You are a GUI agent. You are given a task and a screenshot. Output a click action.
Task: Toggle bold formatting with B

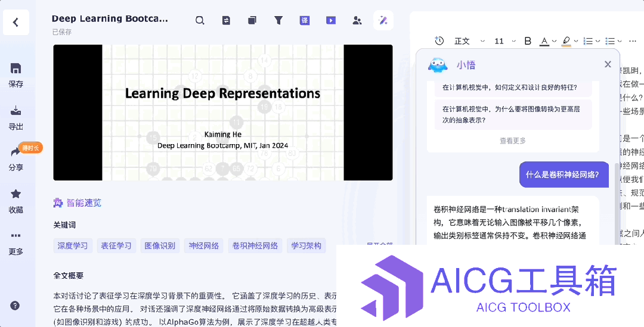528,41
